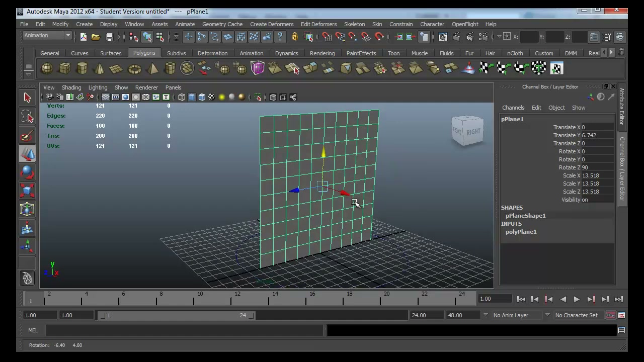Switch to the Surfaces shelf tab
644x362 pixels.
click(111, 53)
